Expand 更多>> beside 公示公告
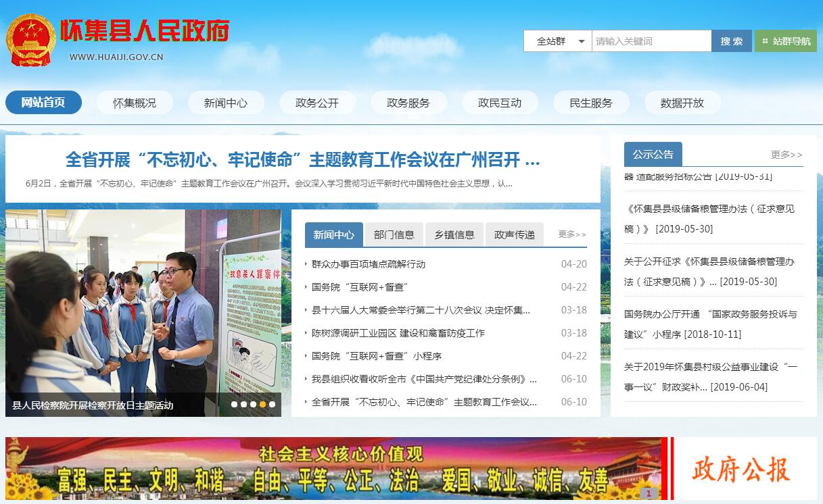The width and height of the screenshot is (823, 504). (786, 155)
